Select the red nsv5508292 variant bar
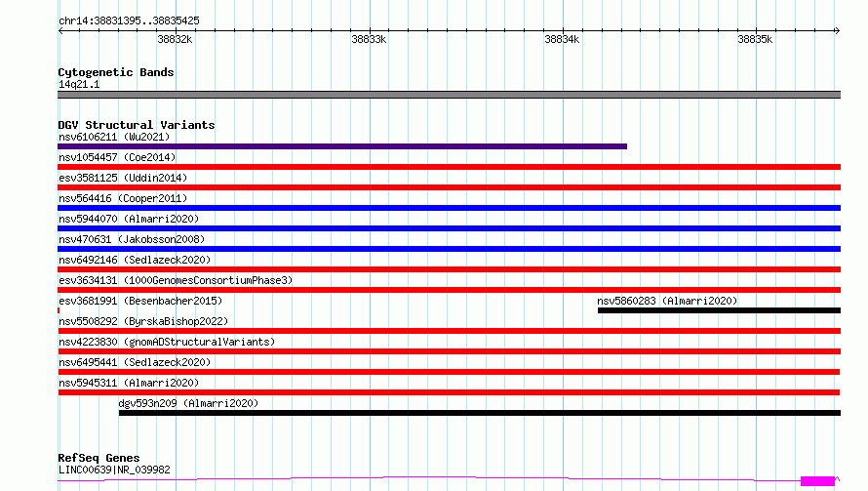The height and width of the screenshot is (491, 868). point(449,331)
